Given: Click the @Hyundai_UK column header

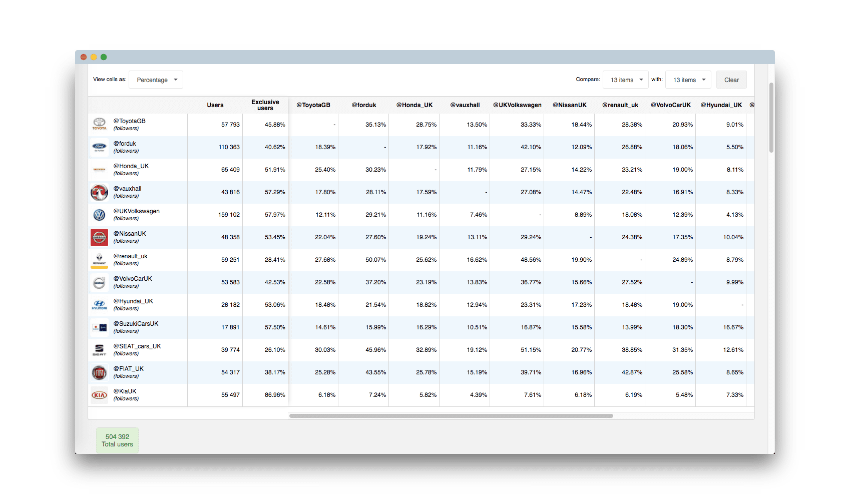Looking at the screenshot, I should 721,105.
